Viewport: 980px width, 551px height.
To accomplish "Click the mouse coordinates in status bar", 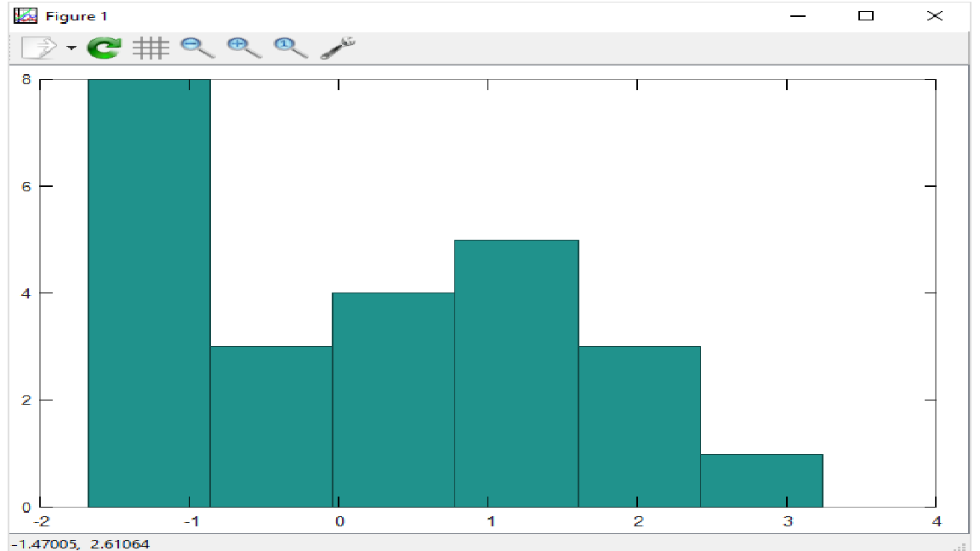I will [79, 543].
